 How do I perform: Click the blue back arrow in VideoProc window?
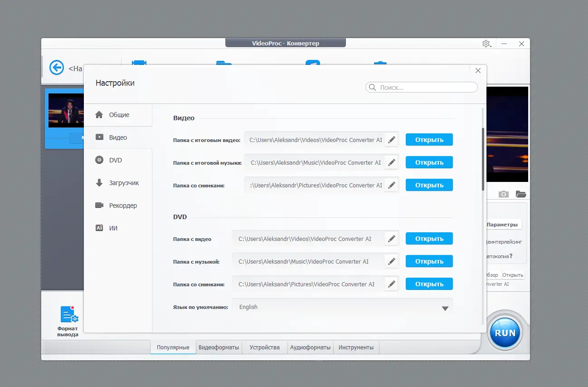click(x=57, y=68)
